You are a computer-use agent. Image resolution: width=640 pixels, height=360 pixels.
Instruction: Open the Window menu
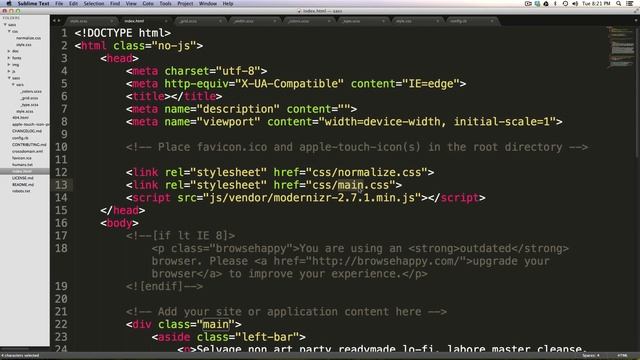208,3
